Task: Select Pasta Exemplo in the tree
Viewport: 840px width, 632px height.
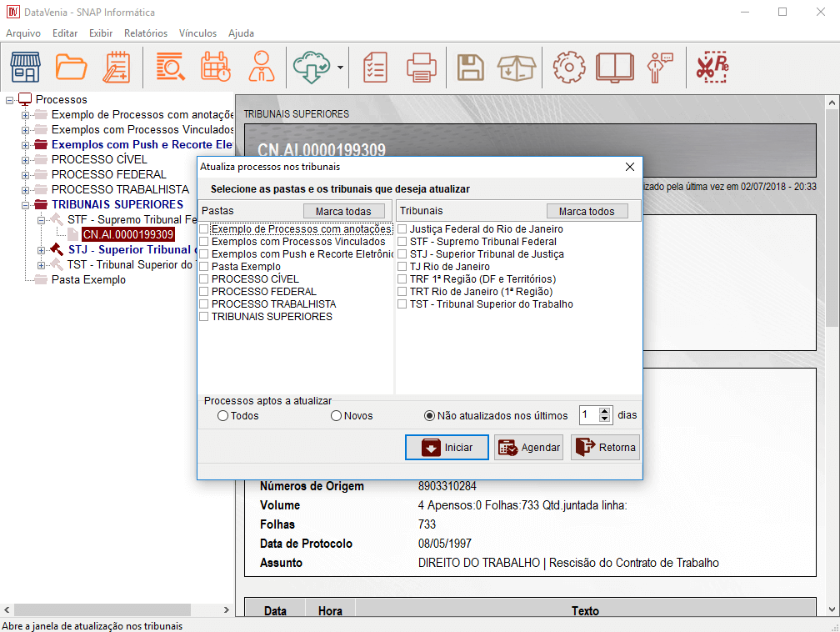Action: click(88, 280)
